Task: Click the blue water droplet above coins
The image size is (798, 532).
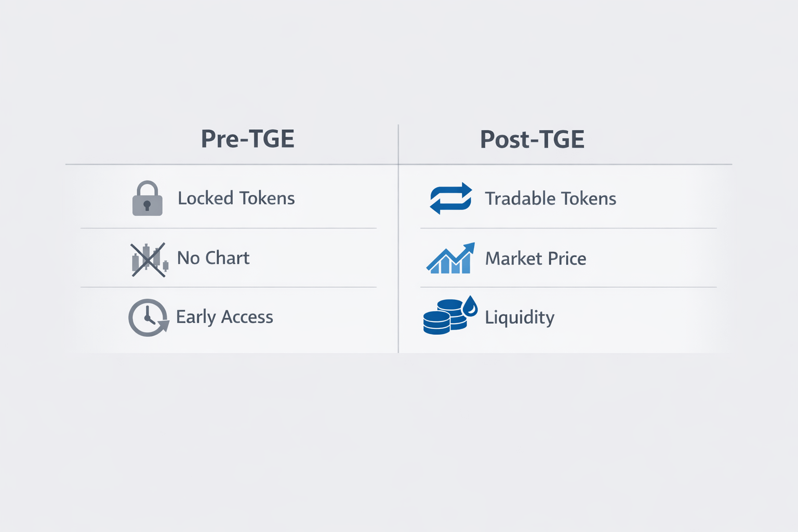Action: click(470, 306)
